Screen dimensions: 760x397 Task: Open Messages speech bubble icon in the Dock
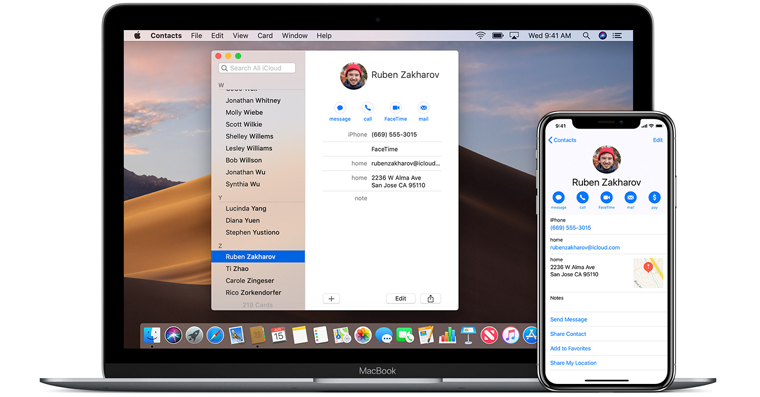click(x=384, y=335)
